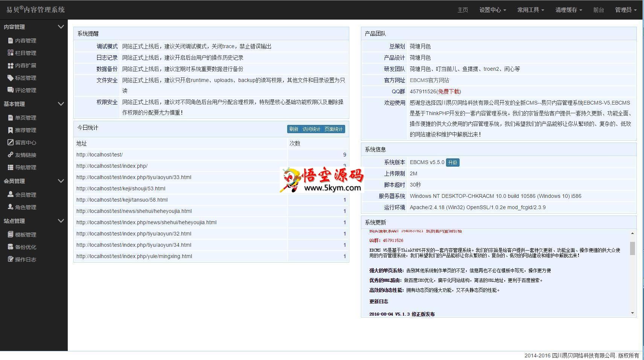Open 评论管理 in the sidebar
The height and width of the screenshot is (360, 644).
[26, 90]
